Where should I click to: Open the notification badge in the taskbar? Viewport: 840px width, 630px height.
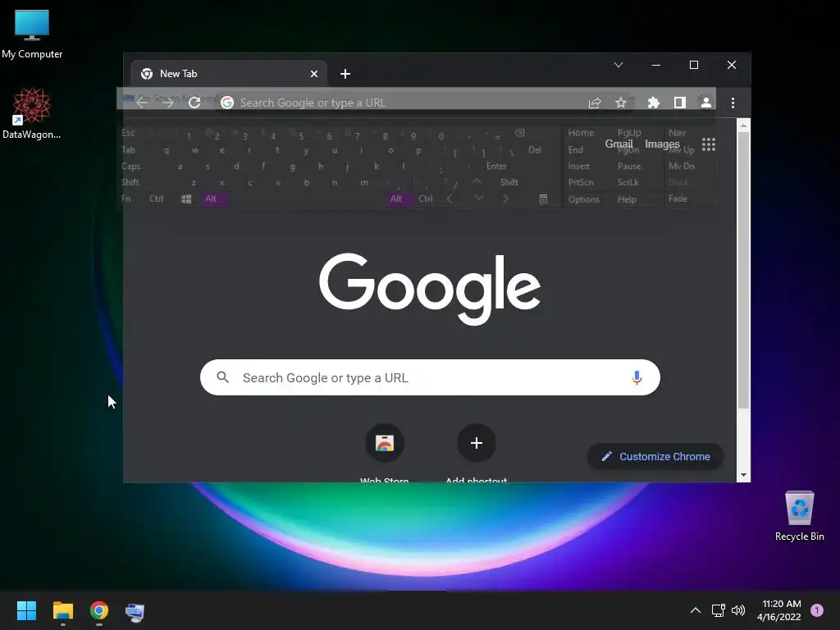[817, 610]
